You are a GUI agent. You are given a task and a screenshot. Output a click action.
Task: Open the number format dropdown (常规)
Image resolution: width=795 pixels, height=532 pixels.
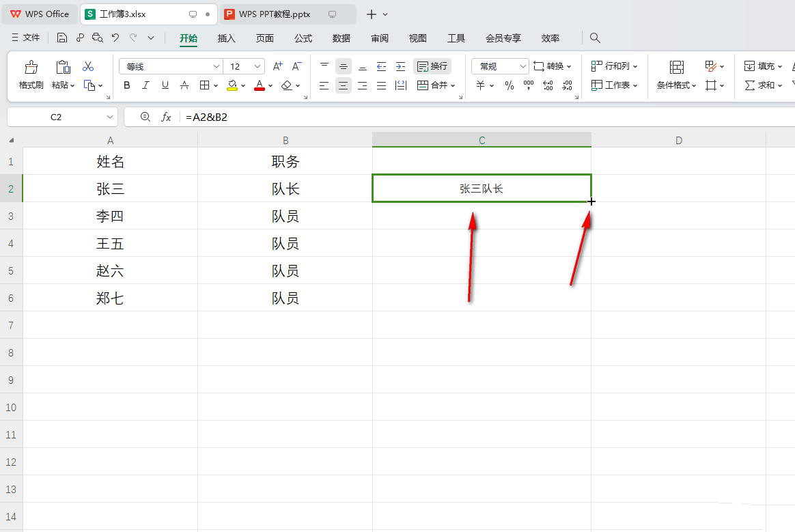coord(523,66)
